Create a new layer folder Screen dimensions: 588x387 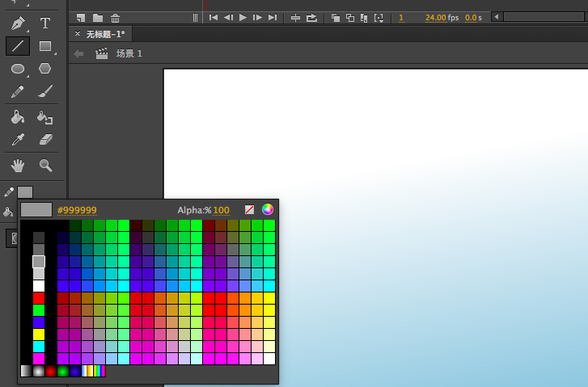tap(98, 18)
